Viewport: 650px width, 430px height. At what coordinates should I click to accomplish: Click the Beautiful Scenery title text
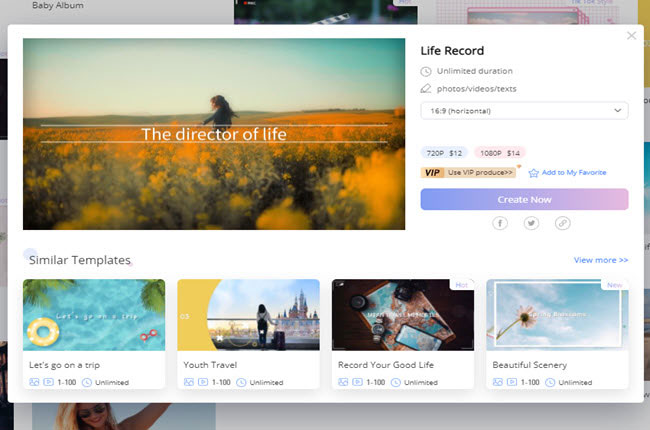click(x=529, y=365)
